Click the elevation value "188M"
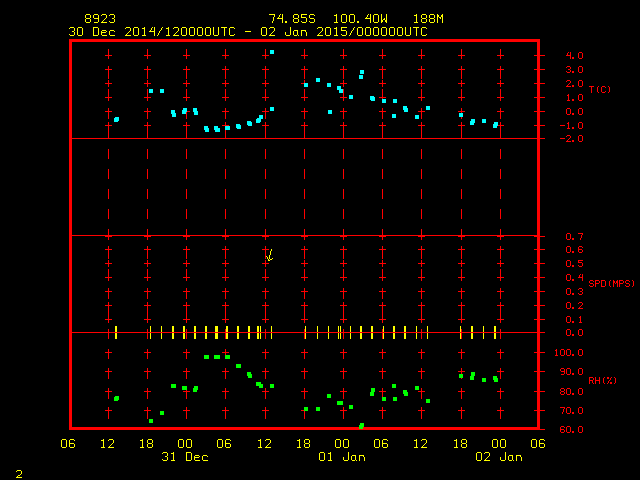 [428, 19]
